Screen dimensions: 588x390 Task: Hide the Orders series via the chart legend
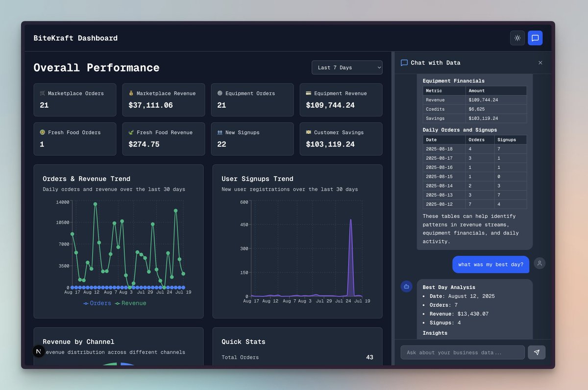pos(97,303)
